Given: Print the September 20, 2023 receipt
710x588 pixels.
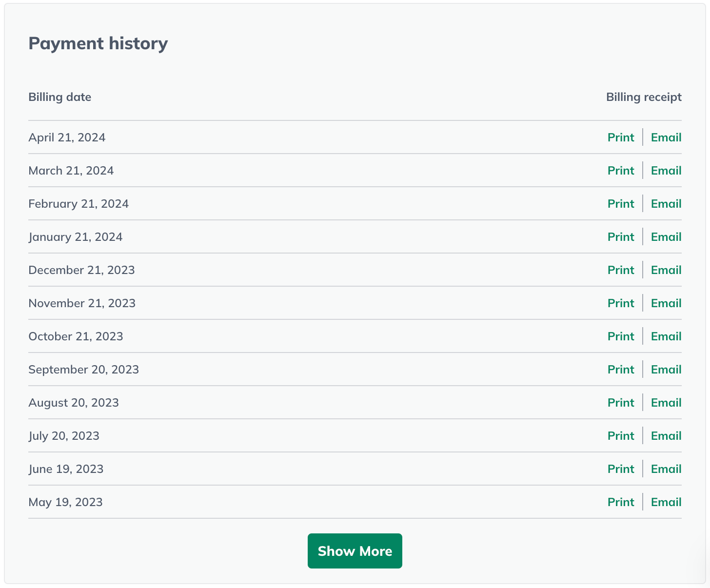Looking at the screenshot, I should pos(621,370).
